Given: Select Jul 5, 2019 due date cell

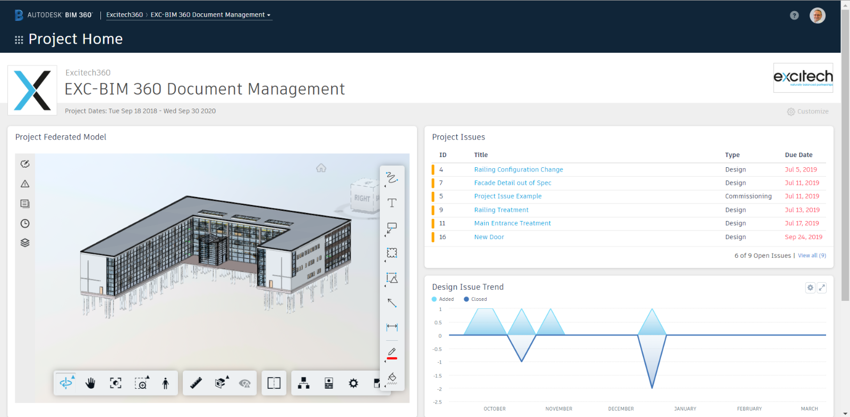Looking at the screenshot, I should coord(801,170).
